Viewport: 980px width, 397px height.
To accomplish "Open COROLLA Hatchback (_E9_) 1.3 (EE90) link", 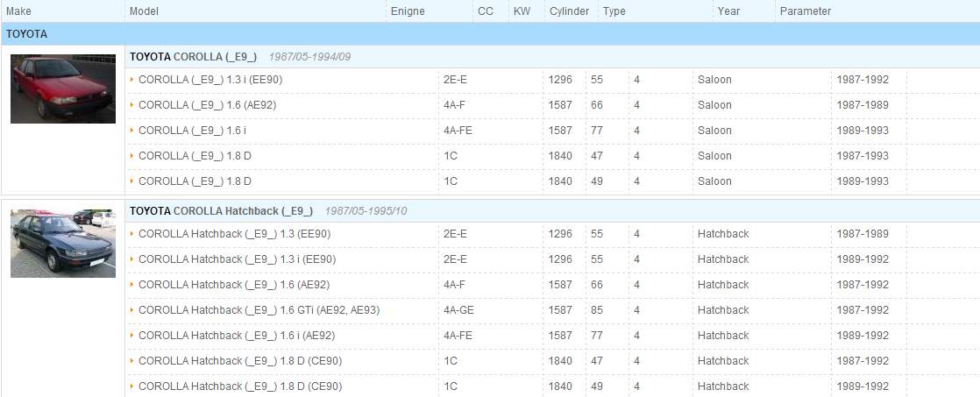I will click(x=234, y=234).
